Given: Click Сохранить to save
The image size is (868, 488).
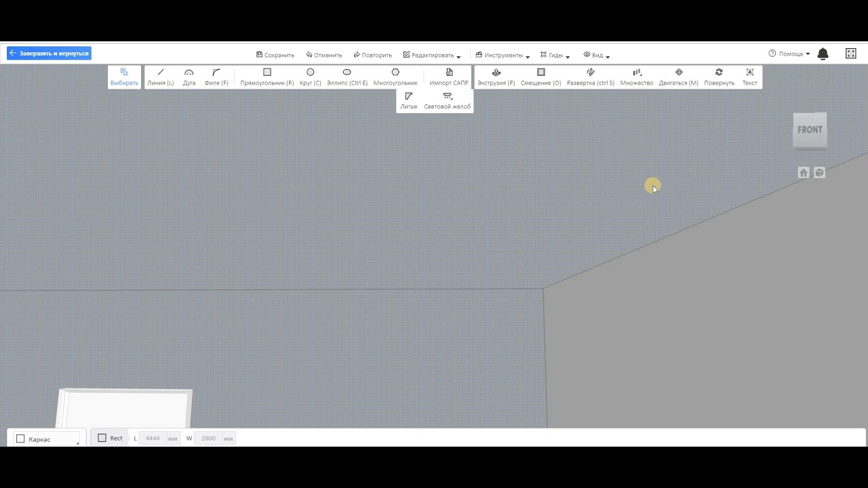Looking at the screenshot, I should pos(275,55).
